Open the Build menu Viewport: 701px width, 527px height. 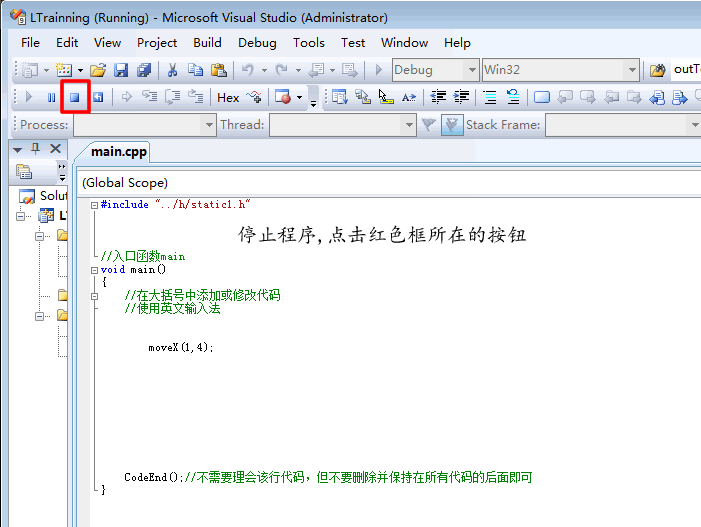[207, 43]
